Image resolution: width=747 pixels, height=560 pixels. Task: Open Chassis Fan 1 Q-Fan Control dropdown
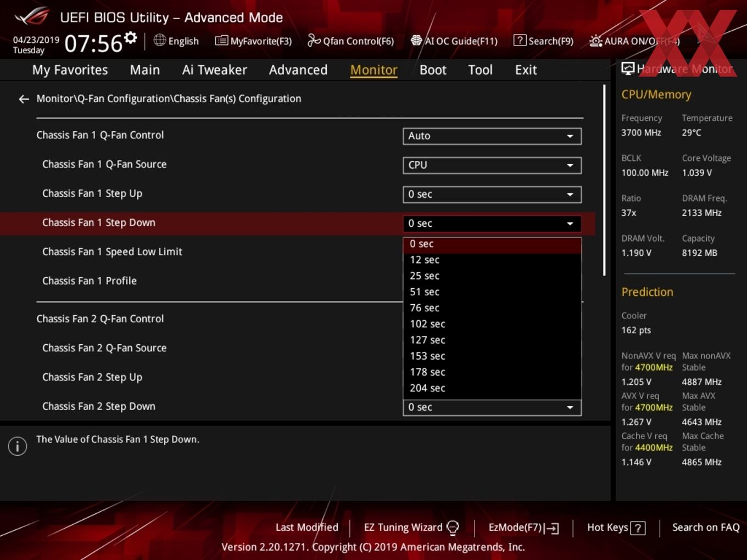pos(492,136)
